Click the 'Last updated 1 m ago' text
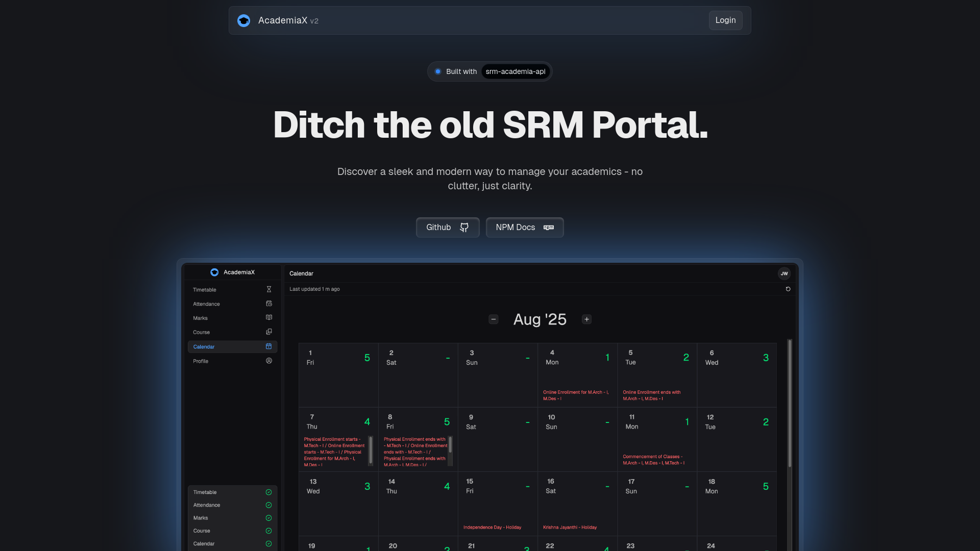 314,289
